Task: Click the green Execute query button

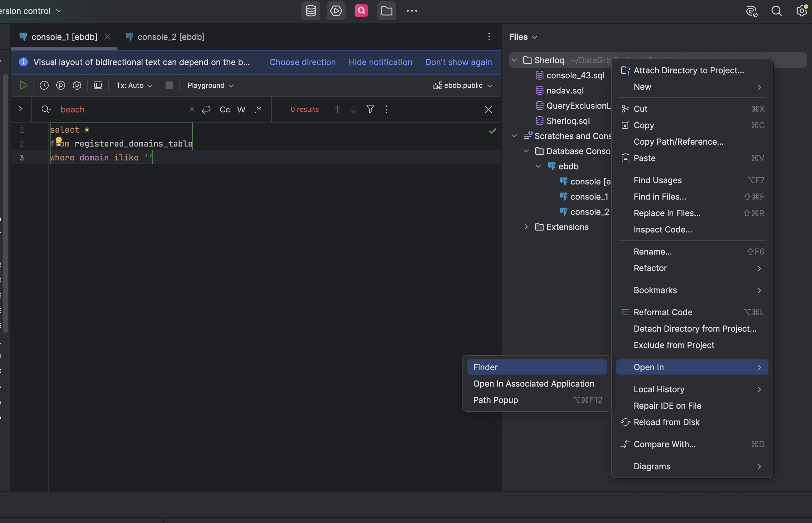Action: (23, 85)
